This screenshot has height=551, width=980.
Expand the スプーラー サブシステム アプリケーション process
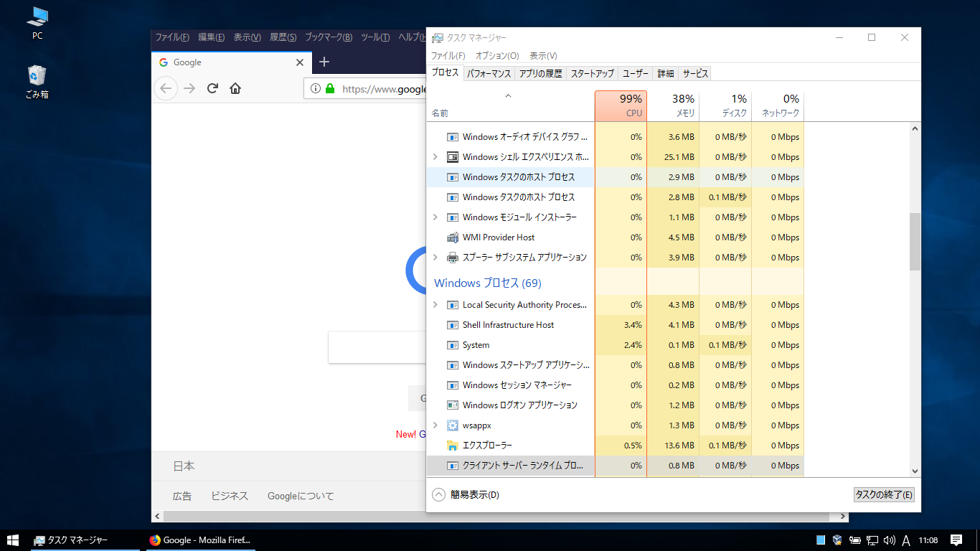pos(435,258)
